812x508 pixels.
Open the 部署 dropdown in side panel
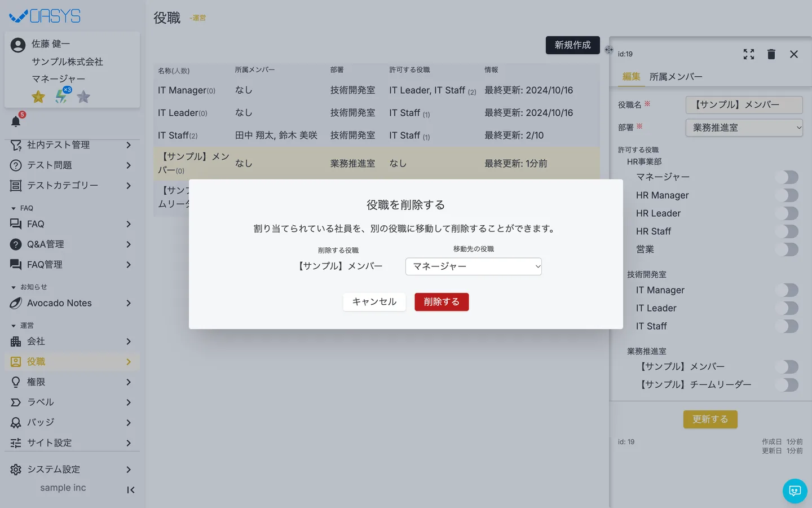point(744,128)
